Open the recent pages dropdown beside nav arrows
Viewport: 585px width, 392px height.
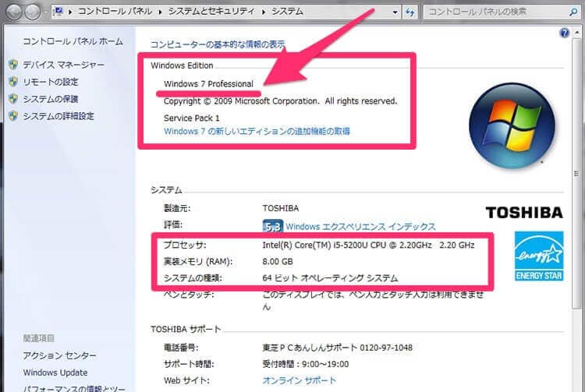coord(45,12)
